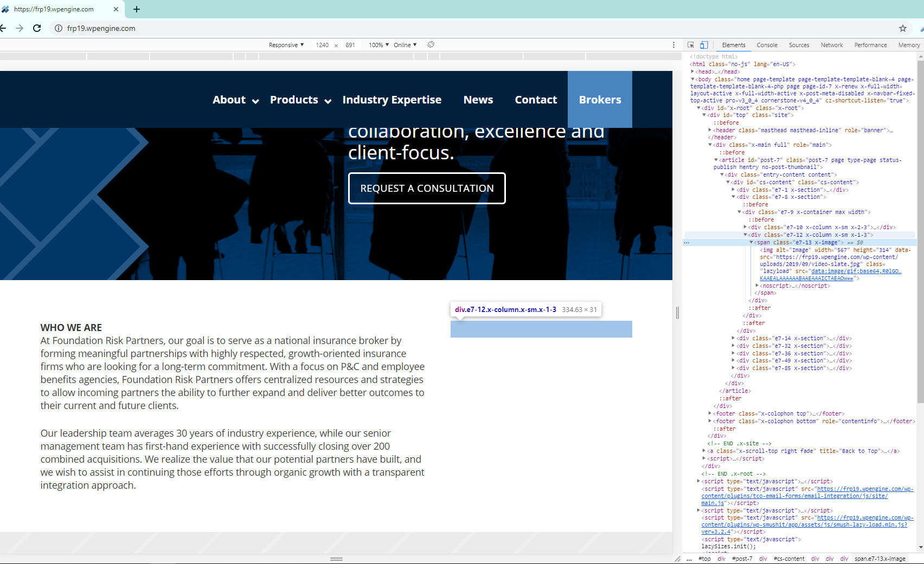Reload the current page

37,28
